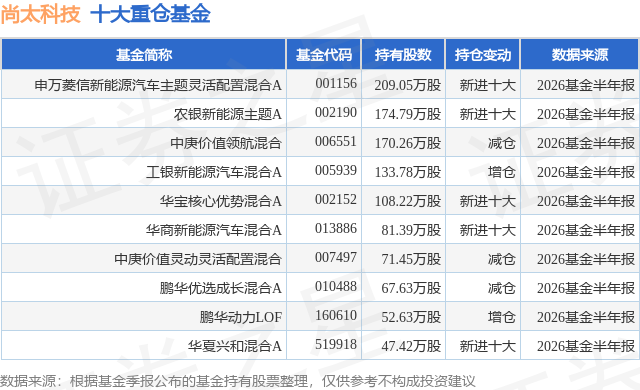Screen dimensions: 640x390
Task: Click the 数据来源 column header
Action: [x=580, y=55]
